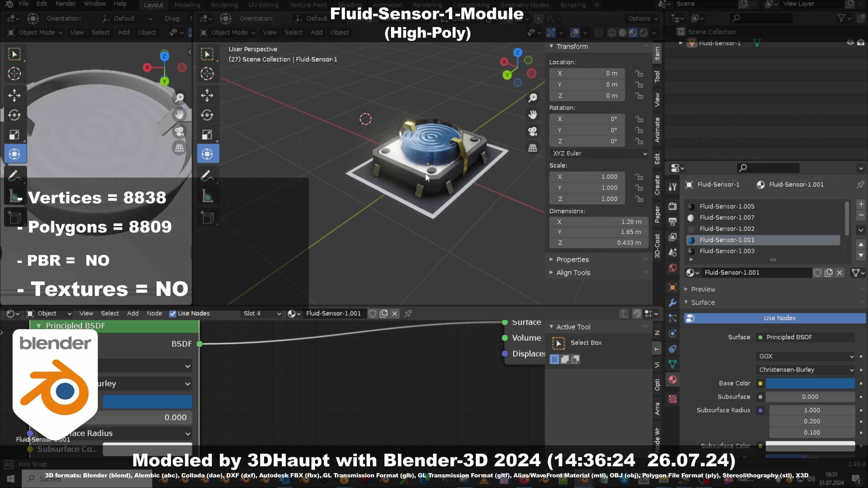Click Dimensions X field 1.28 m
This screenshot has width=868, height=488.
(599, 222)
